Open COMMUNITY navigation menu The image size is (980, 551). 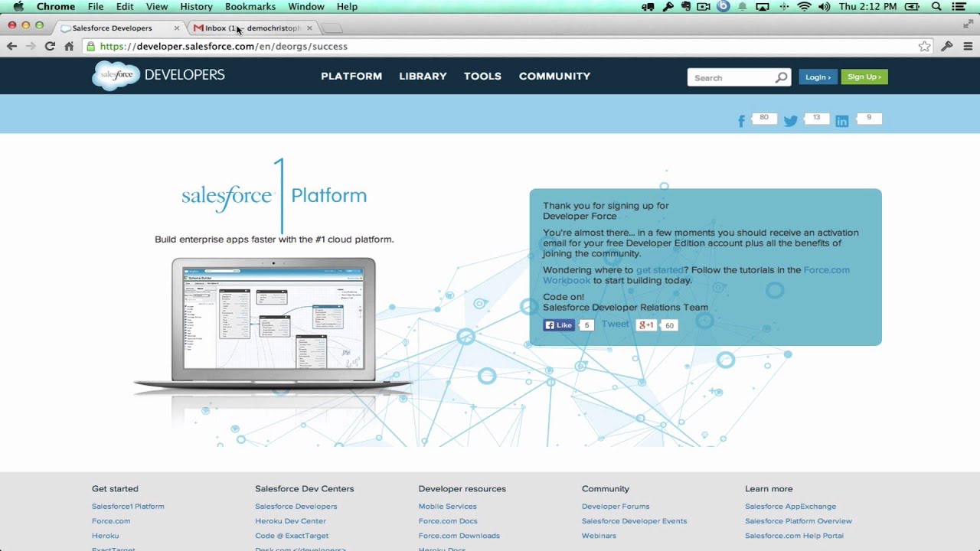pyautogui.click(x=554, y=76)
